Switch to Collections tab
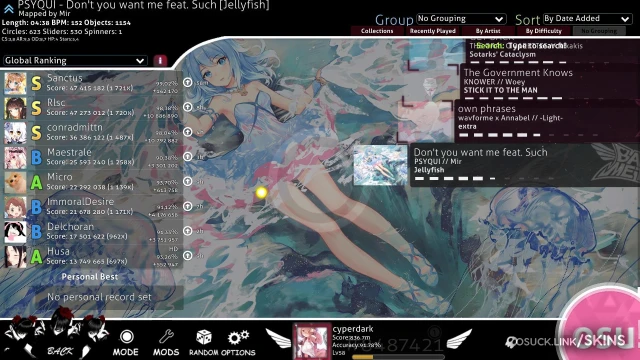Screen dimensions: 640x360 point(377,31)
